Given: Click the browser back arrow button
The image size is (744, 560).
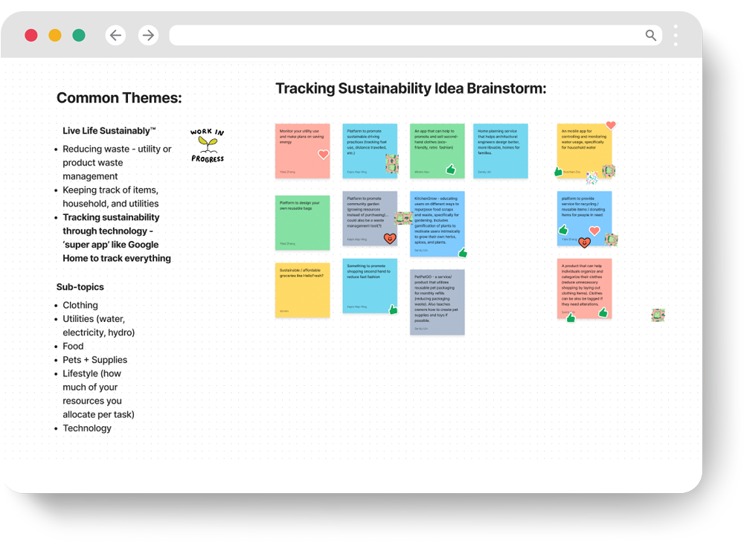Looking at the screenshot, I should tap(115, 35).
